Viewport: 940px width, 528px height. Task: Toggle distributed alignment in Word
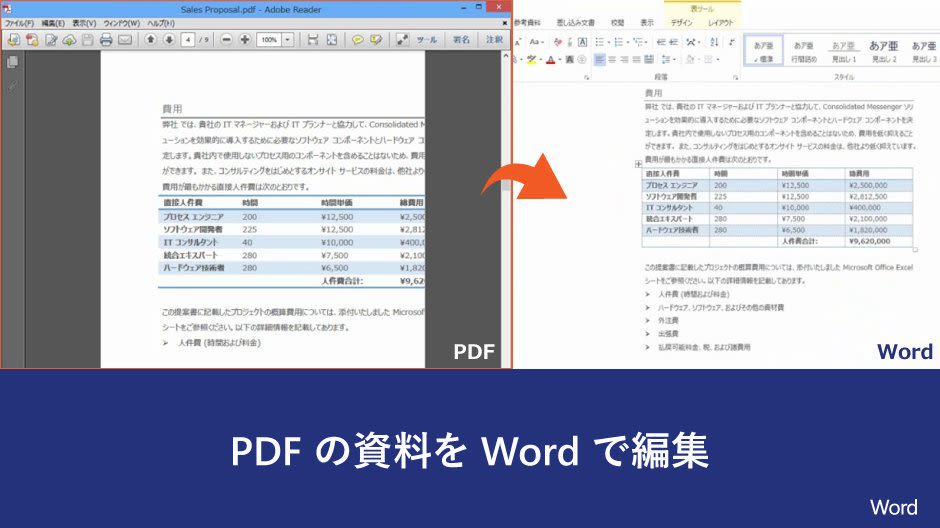click(x=649, y=59)
